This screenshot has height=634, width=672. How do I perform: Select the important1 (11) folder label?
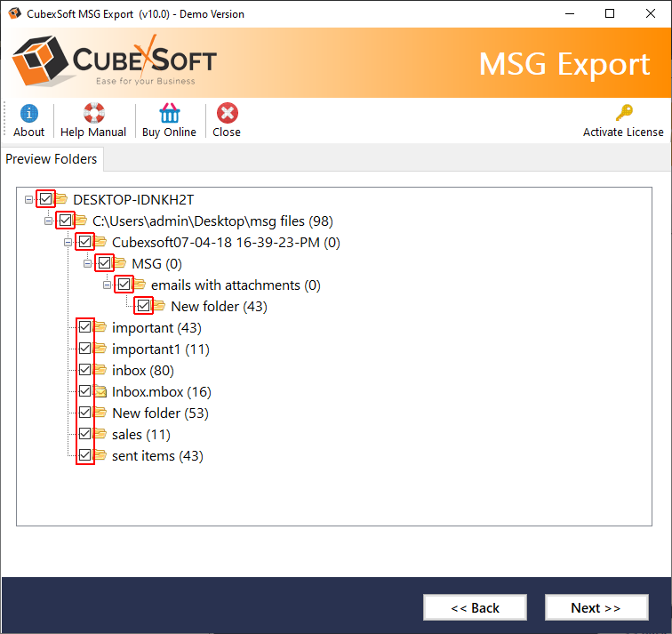(x=160, y=349)
